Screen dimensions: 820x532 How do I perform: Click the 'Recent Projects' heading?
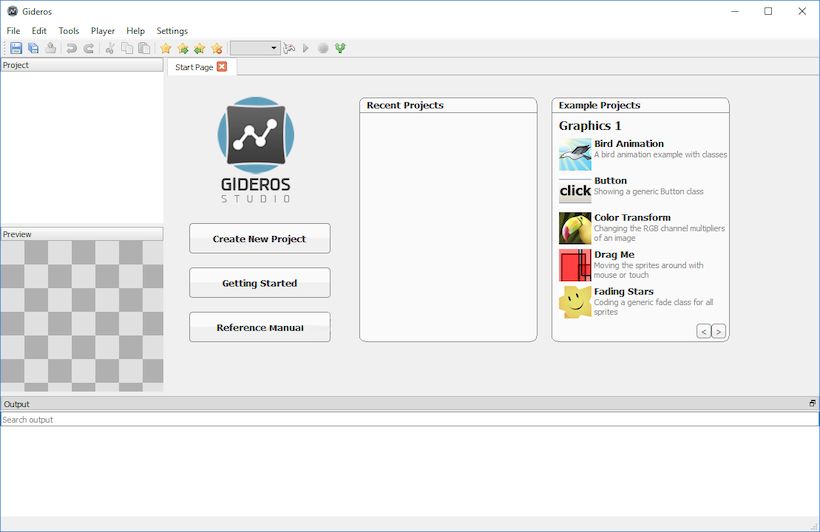click(405, 105)
